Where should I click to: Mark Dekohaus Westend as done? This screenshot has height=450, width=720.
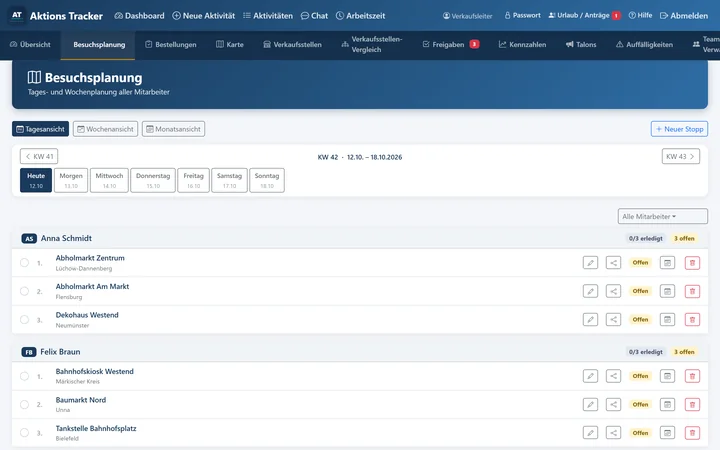coord(24,320)
